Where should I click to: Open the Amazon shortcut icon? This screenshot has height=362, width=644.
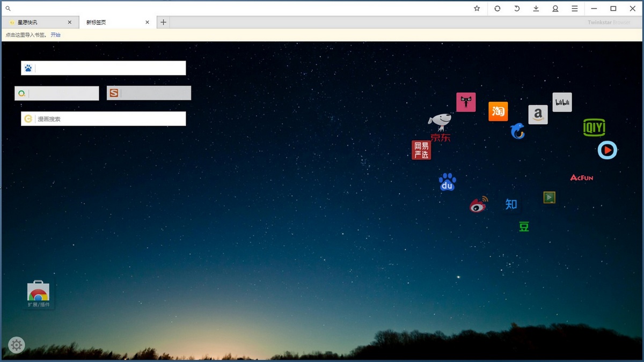[x=538, y=115]
